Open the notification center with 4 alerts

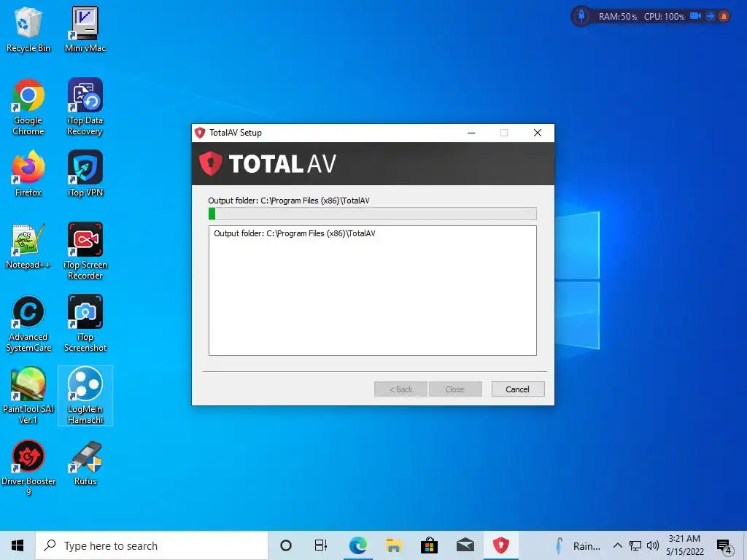point(724,546)
